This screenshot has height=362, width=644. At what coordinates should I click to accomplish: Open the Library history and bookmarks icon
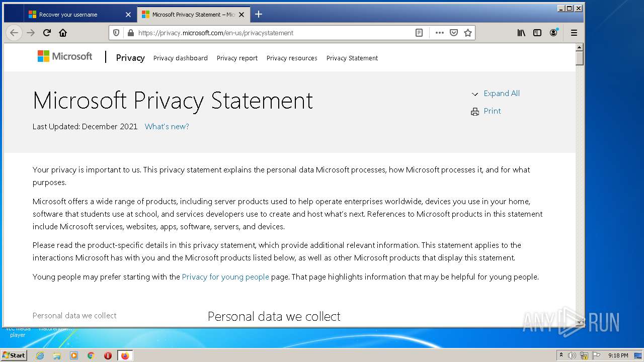[x=521, y=33]
